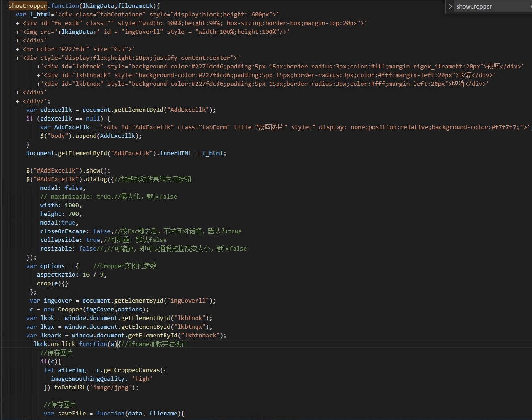Click the new Cropper constructor call
The width and height of the screenshot is (532, 420).
click(96, 310)
